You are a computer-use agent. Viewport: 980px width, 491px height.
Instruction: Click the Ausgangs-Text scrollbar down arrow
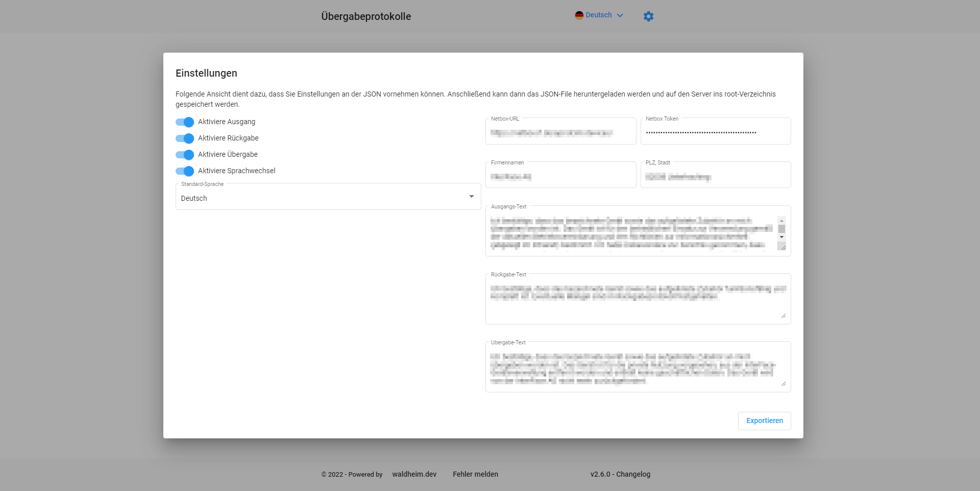781,238
